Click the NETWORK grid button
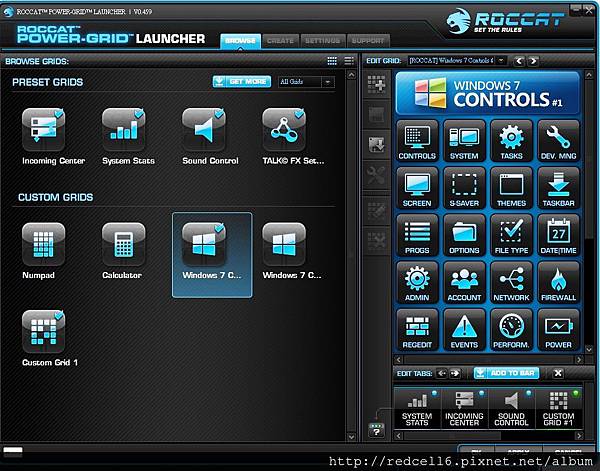Screen dimensions: 600x471 pyautogui.click(x=511, y=282)
